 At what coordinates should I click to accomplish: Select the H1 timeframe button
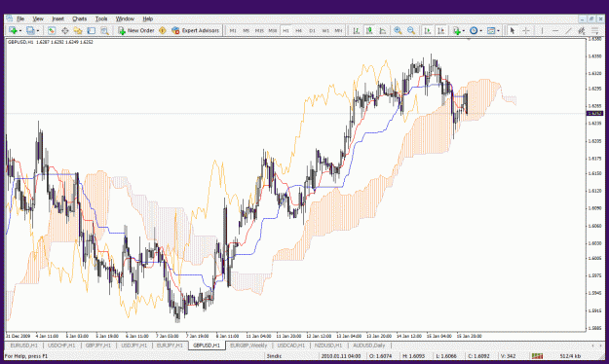pos(285,30)
